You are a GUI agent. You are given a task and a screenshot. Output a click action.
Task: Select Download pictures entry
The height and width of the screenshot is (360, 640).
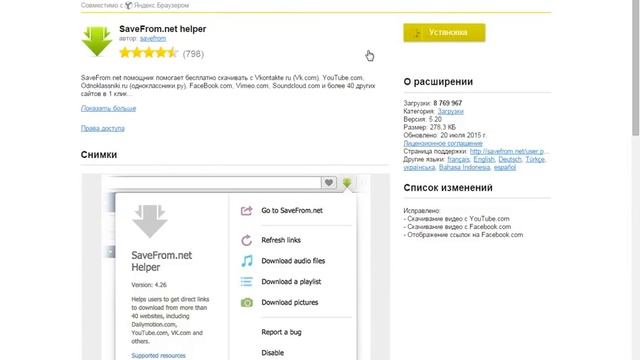(x=290, y=302)
